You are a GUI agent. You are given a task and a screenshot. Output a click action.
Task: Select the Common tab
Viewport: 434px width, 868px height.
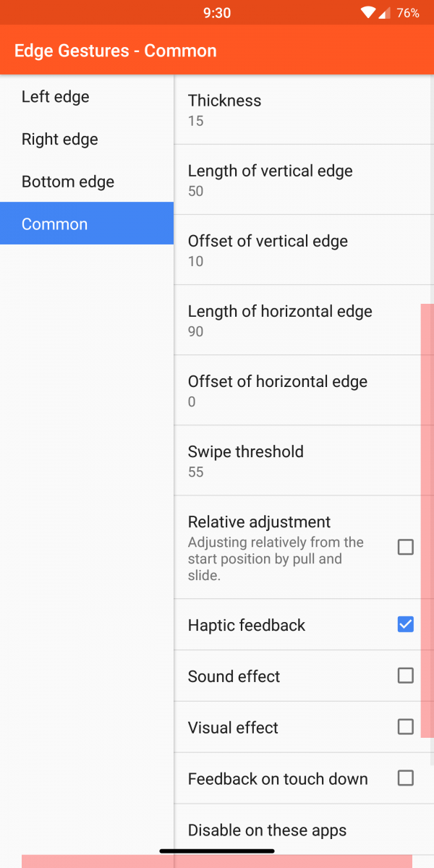coord(54,224)
